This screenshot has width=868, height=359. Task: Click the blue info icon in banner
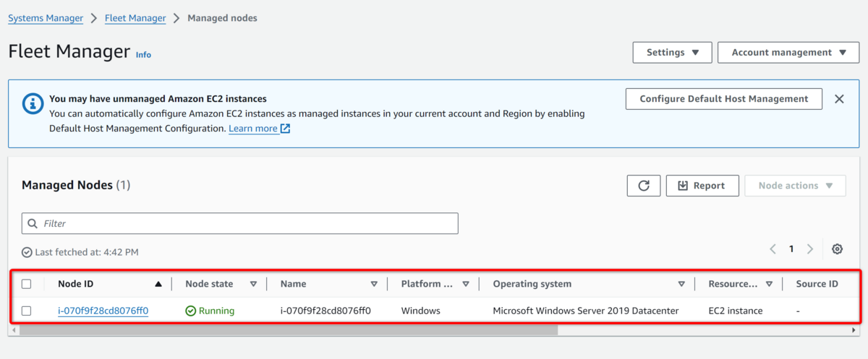tap(33, 103)
